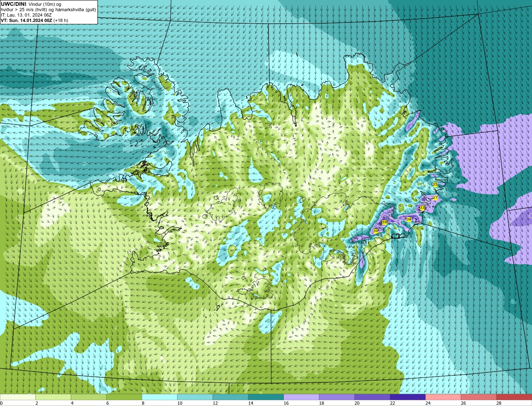Click the legend scale label '6'

[107, 403]
